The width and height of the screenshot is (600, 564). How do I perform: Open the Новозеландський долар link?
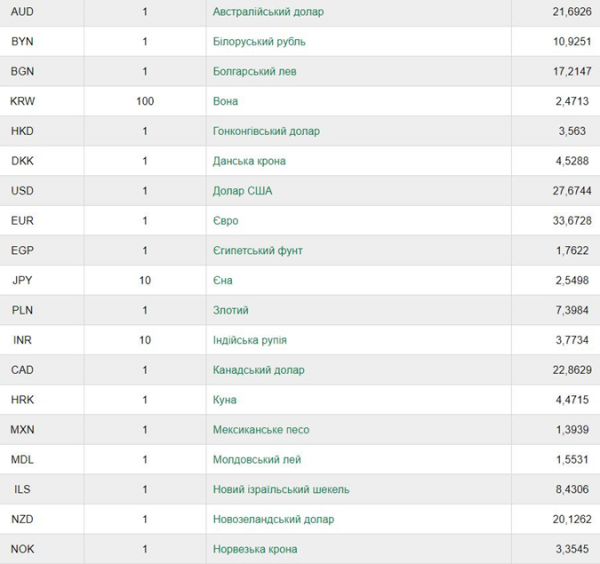point(274,519)
